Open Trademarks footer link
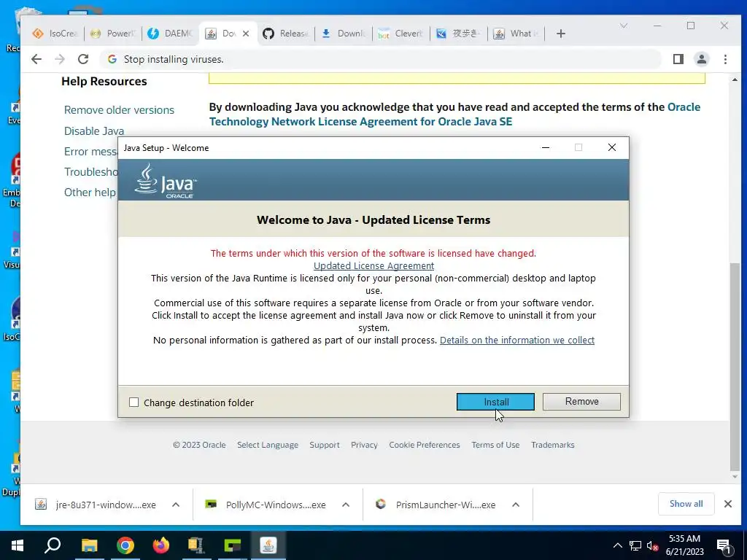The width and height of the screenshot is (747, 560). pyautogui.click(x=553, y=445)
